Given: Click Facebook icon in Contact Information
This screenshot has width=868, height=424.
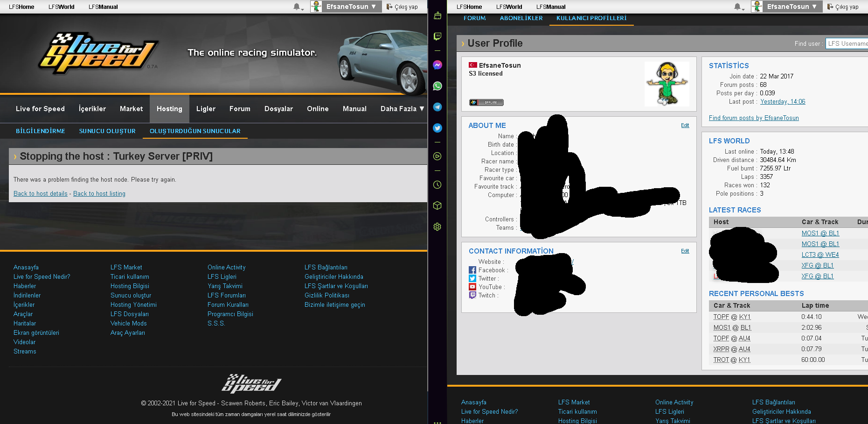Looking at the screenshot, I should [472, 270].
